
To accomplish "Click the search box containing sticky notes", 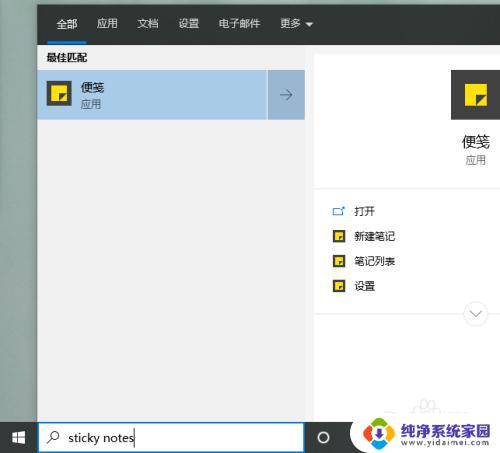I will point(171,437).
